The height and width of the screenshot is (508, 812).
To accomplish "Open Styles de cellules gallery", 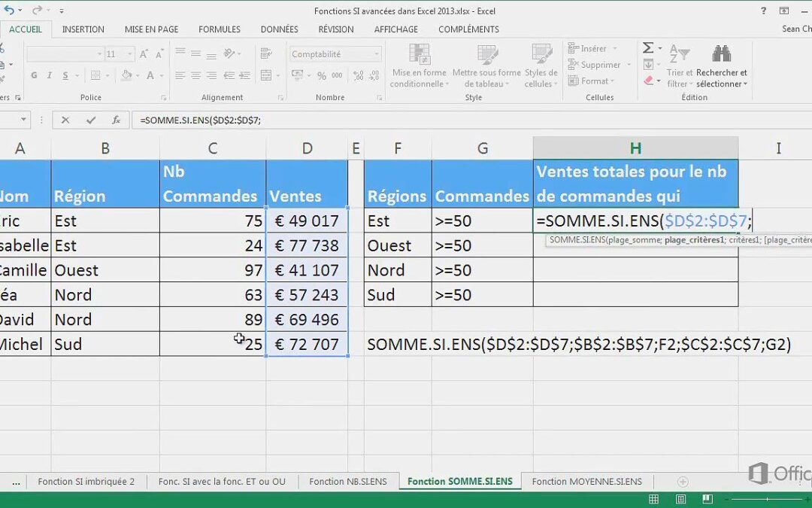I will click(541, 65).
